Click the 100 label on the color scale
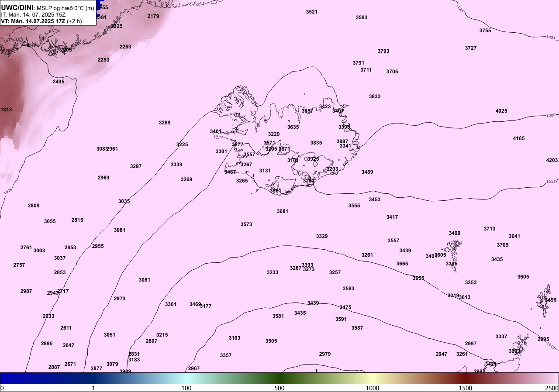The height and width of the screenshot is (392, 559). pos(186,388)
